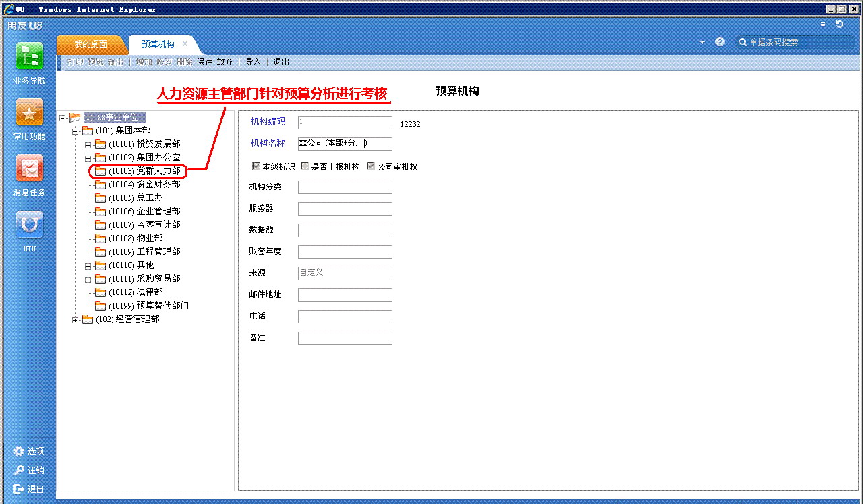Viewport: 863px width, 504px height.
Task: Click the folder icon of (10110) 其他
Action: pos(100,265)
